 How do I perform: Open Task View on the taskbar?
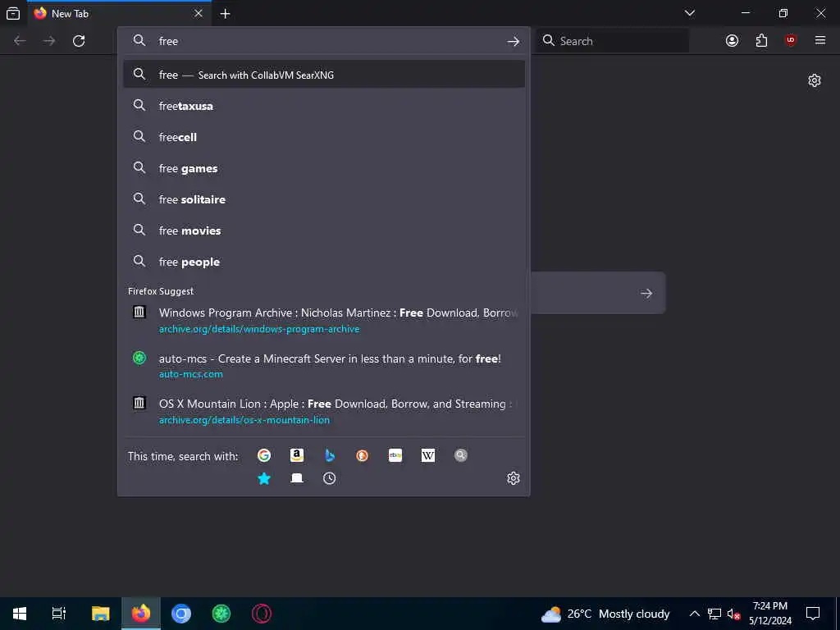pyautogui.click(x=59, y=614)
